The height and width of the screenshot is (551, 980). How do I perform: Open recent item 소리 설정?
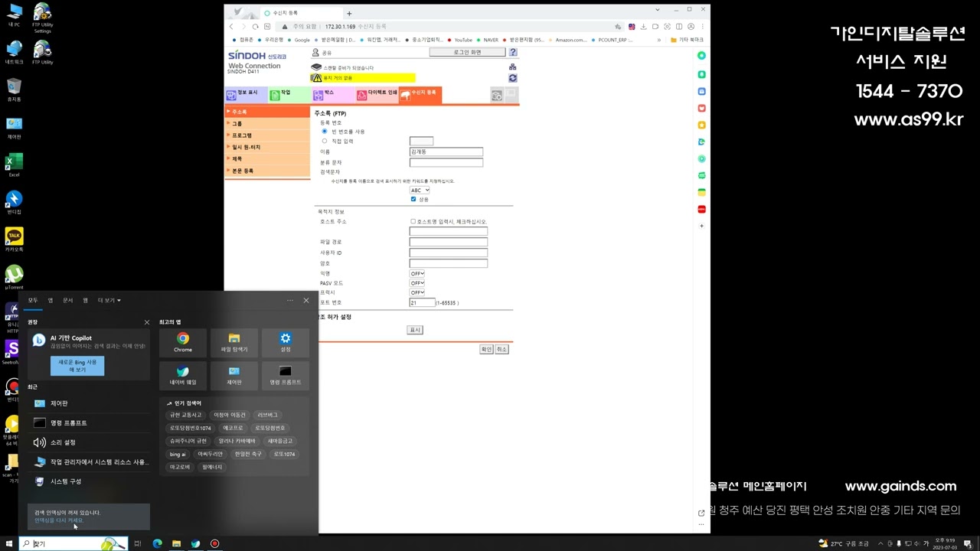coord(89,442)
